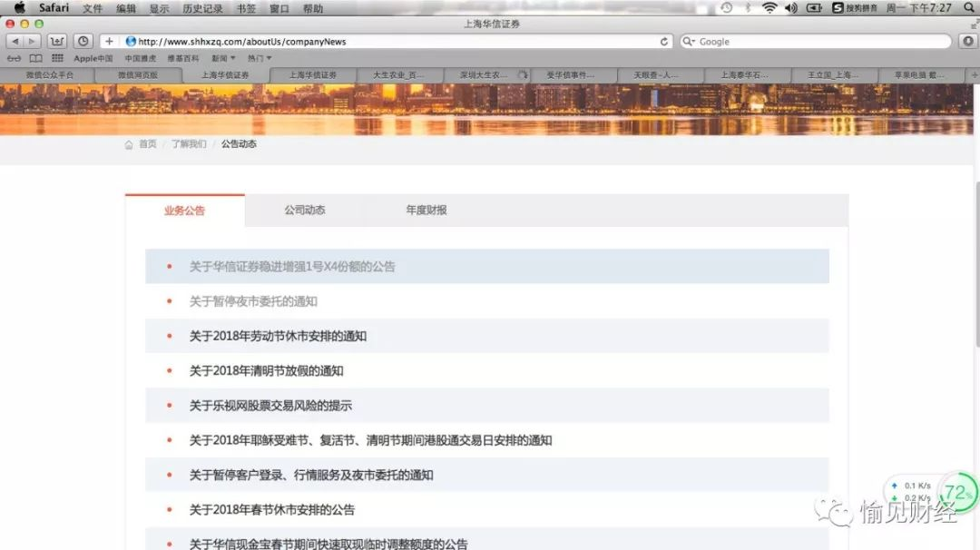
Task: Open the 关于乐视网股票交易风险的提示 announcement
Action: coord(270,406)
